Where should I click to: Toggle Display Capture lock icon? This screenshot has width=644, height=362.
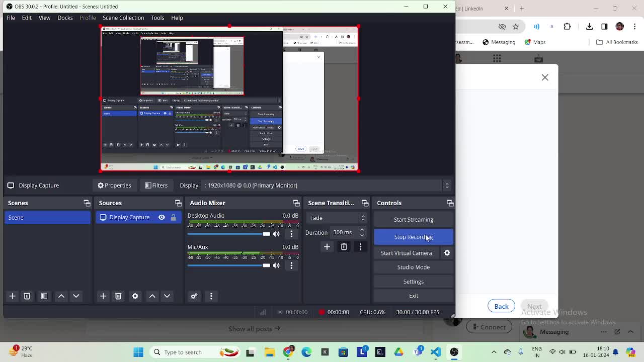(x=173, y=217)
